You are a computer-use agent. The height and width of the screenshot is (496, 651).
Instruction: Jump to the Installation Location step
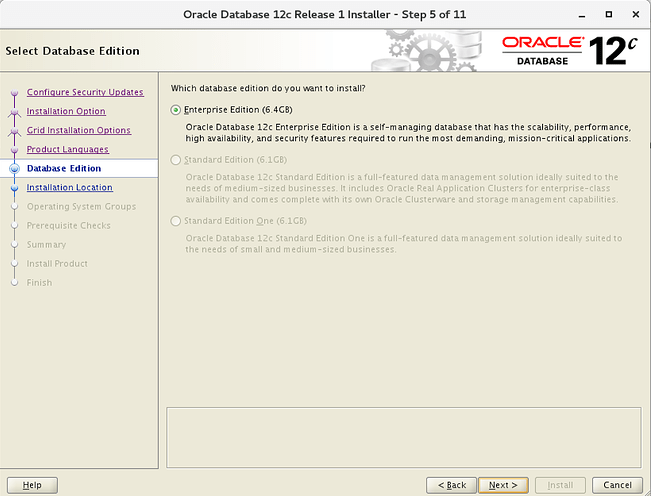(x=69, y=188)
